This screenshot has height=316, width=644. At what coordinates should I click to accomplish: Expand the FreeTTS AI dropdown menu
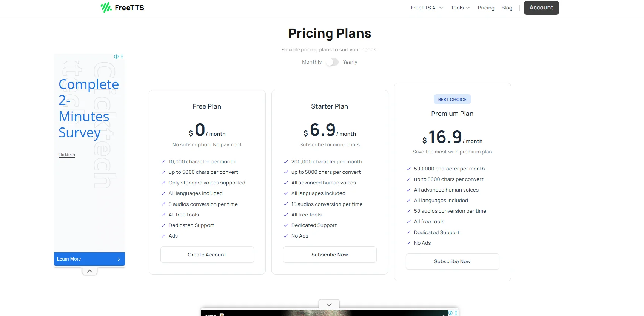[427, 8]
